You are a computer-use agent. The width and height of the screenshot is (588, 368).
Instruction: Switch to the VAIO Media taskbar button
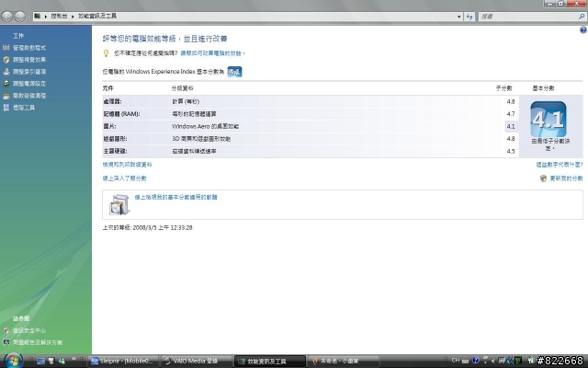197,362
